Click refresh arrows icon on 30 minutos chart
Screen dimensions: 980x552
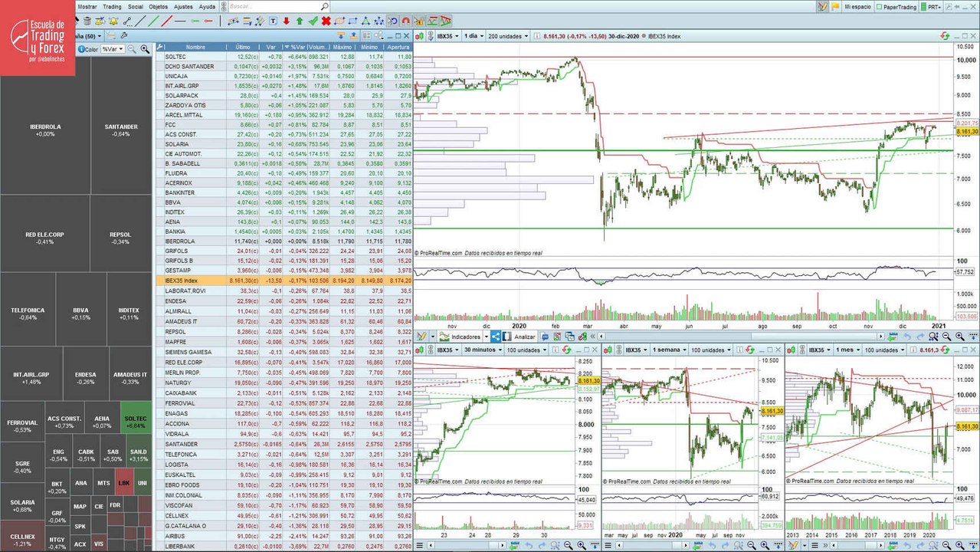pos(566,350)
